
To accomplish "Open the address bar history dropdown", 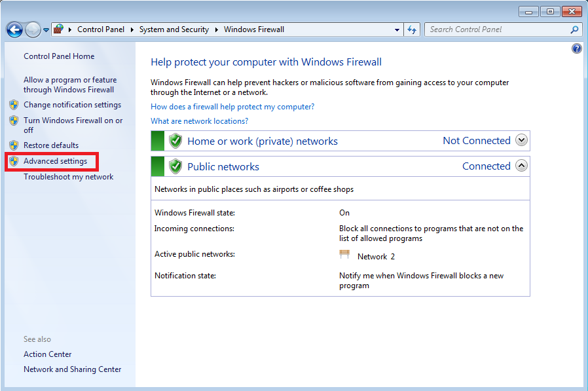I will click(x=397, y=29).
